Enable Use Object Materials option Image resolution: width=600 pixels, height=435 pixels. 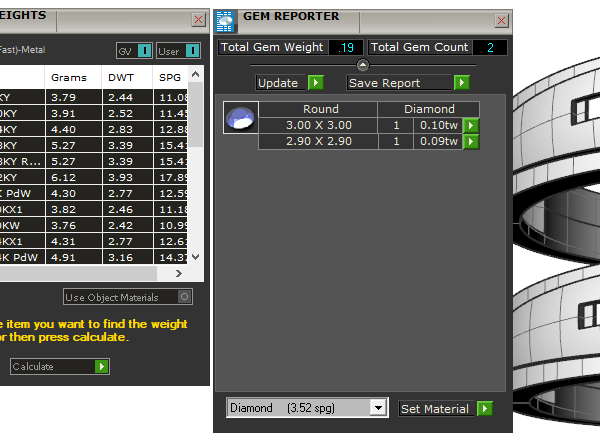pyautogui.click(x=183, y=297)
